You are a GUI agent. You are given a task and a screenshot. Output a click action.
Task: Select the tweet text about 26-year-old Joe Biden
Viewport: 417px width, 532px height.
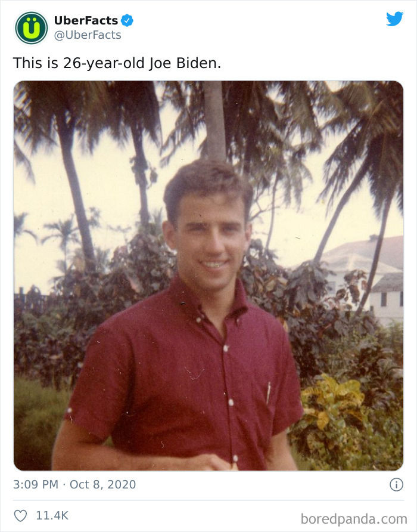click(117, 63)
